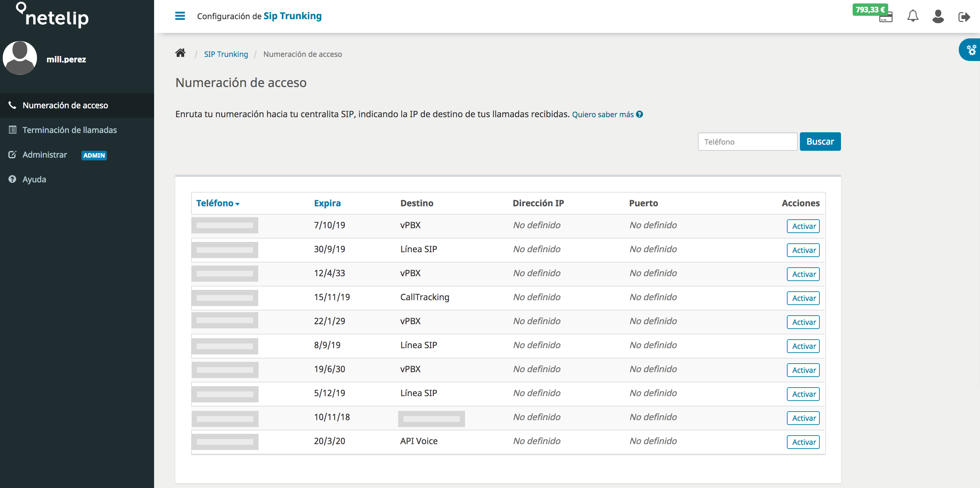Go to home via breadcrumb house icon
The height and width of the screenshot is (488, 980).
[x=180, y=53]
